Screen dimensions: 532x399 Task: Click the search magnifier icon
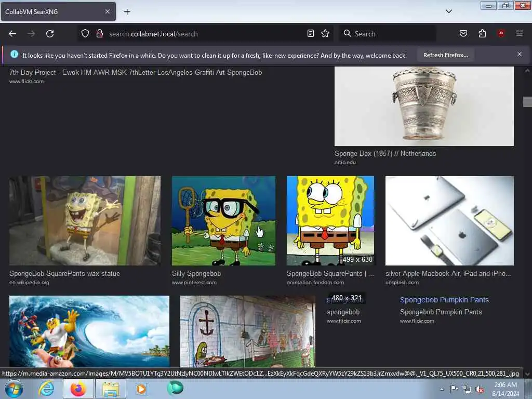(347, 33)
